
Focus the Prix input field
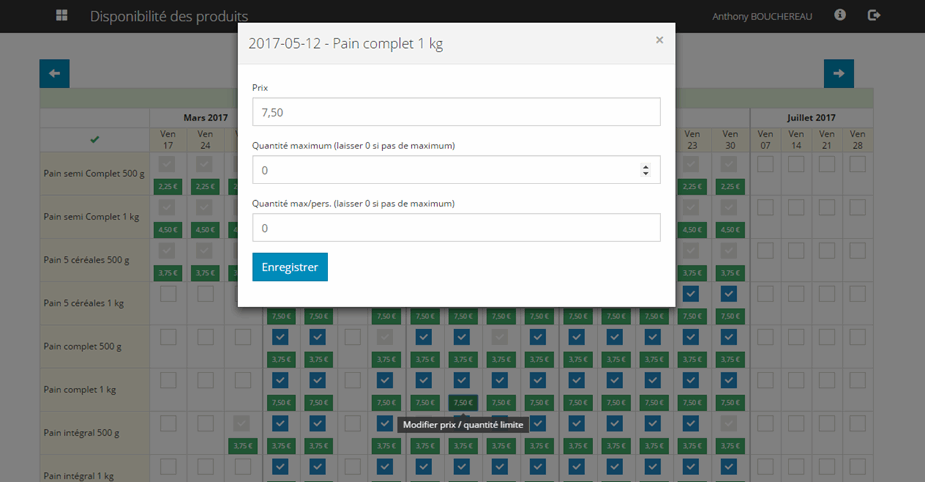tap(456, 112)
